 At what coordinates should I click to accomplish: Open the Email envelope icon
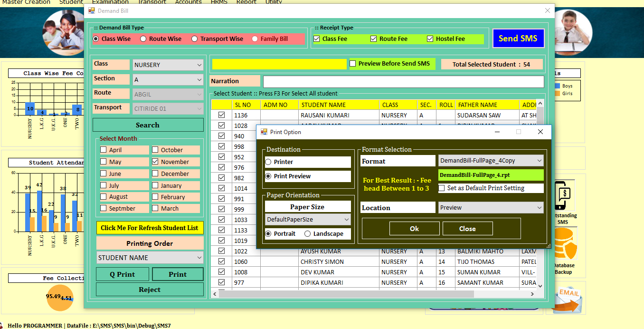(566, 300)
